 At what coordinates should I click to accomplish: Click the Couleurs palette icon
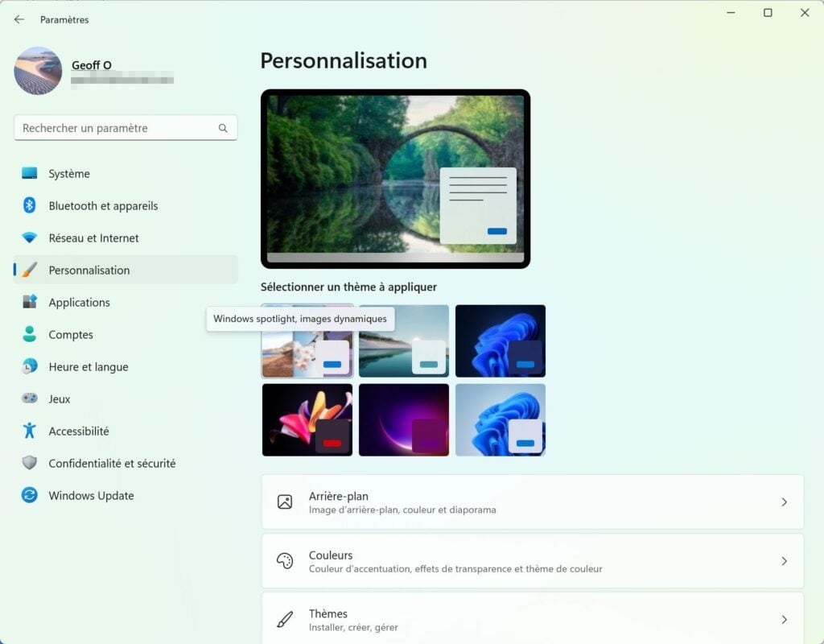click(285, 561)
